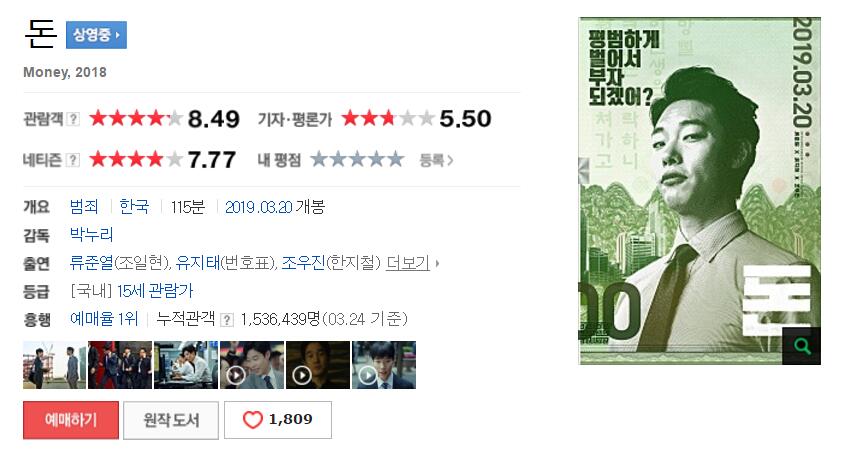Click the poster magnifier zoom icon
859x454 pixels.
point(801,346)
